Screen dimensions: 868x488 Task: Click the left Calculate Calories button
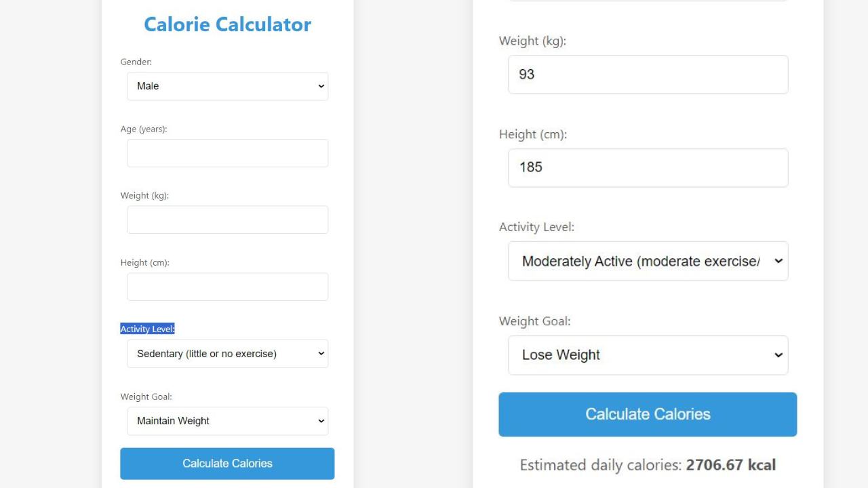[227, 464]
